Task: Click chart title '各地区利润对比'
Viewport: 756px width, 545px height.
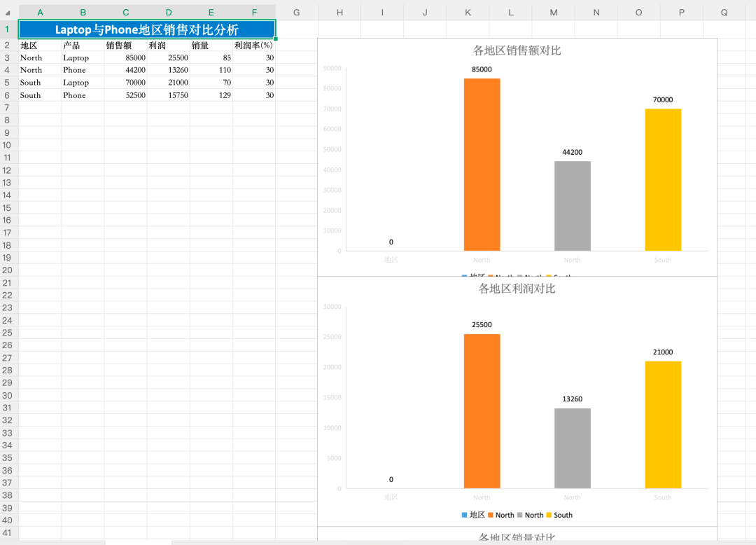Action: coord(517,289)
